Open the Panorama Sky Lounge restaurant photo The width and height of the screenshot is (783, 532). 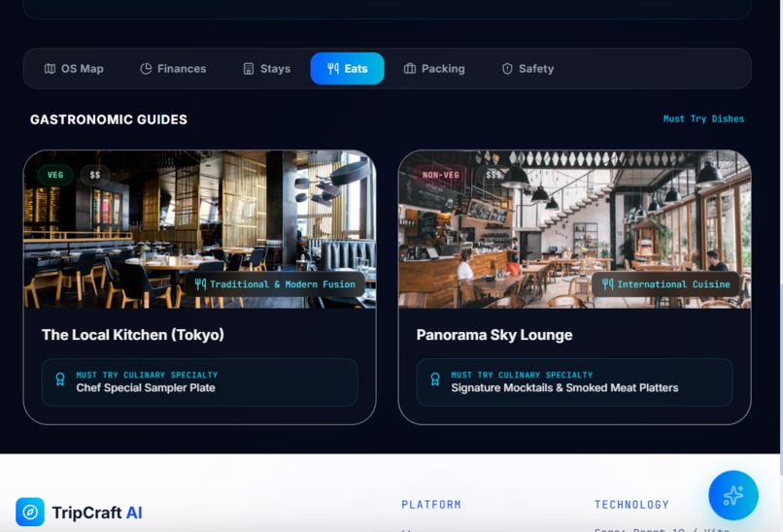coord(574,229)
